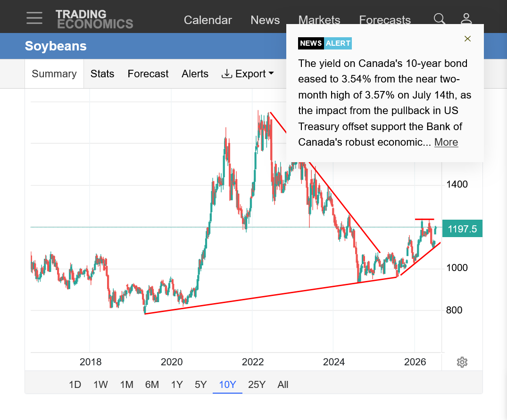
Task: Open the Forecast tab
Action: [148, 74]
